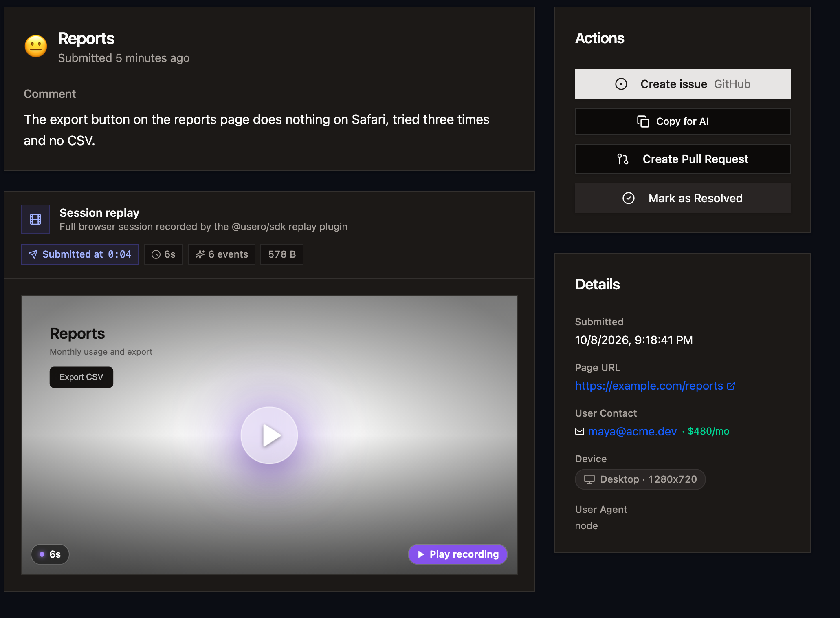Click the submitted timestamp 10/8/2026, 9:18:41 PM
The image size is (840, 618).
634,340
